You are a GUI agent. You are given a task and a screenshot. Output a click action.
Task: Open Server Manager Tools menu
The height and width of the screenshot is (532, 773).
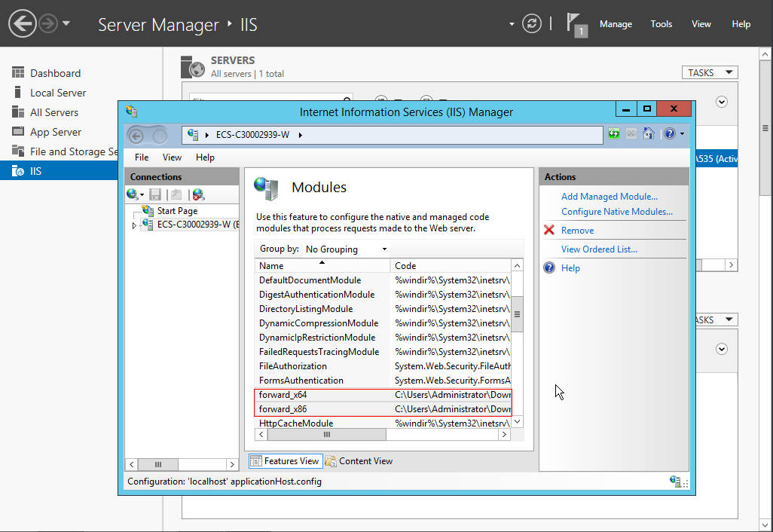pos(661,23)
